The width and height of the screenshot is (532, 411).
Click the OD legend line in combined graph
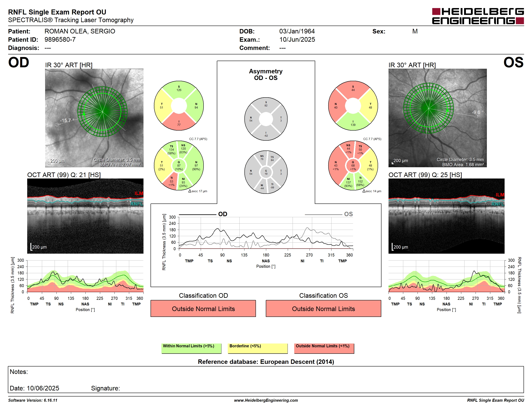197,215
